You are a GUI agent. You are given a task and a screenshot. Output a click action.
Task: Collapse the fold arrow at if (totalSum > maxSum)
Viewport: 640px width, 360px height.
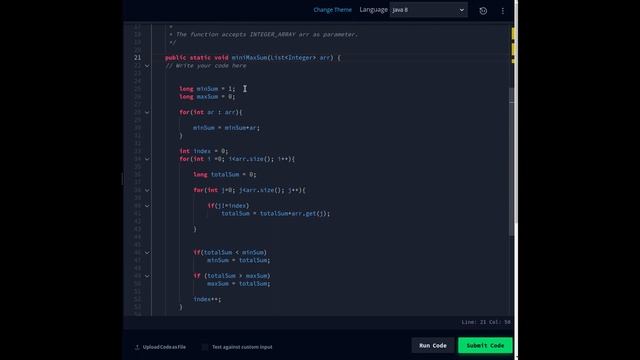(147, 276)
